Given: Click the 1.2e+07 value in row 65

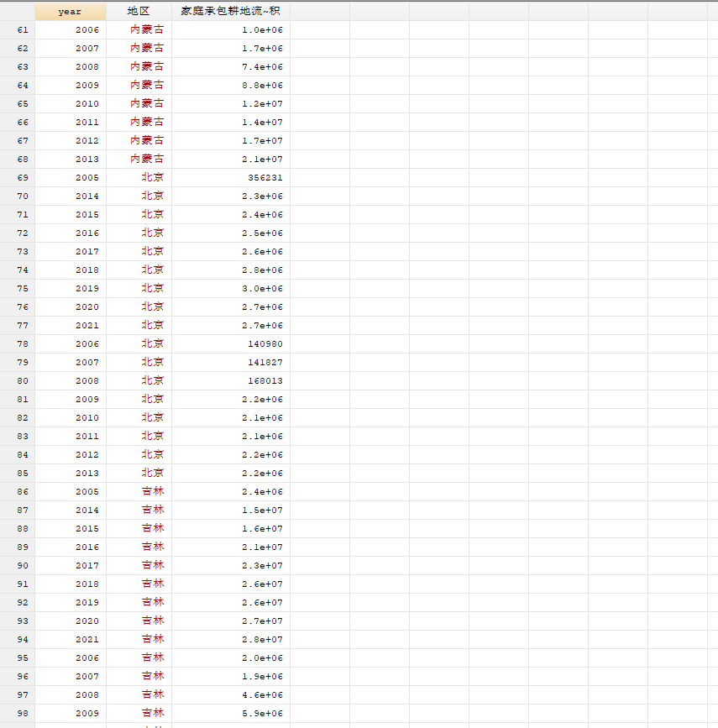Looking at the screenshot, I should point(262,103).
